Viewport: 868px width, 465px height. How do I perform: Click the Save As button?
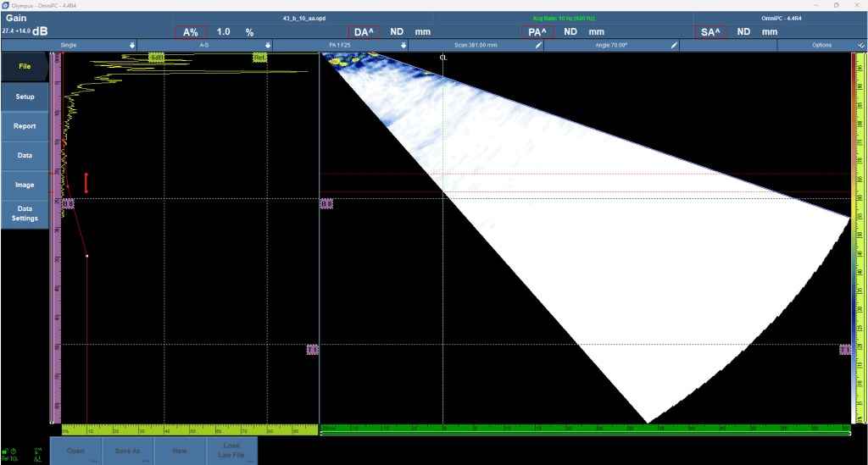[128, 451]
